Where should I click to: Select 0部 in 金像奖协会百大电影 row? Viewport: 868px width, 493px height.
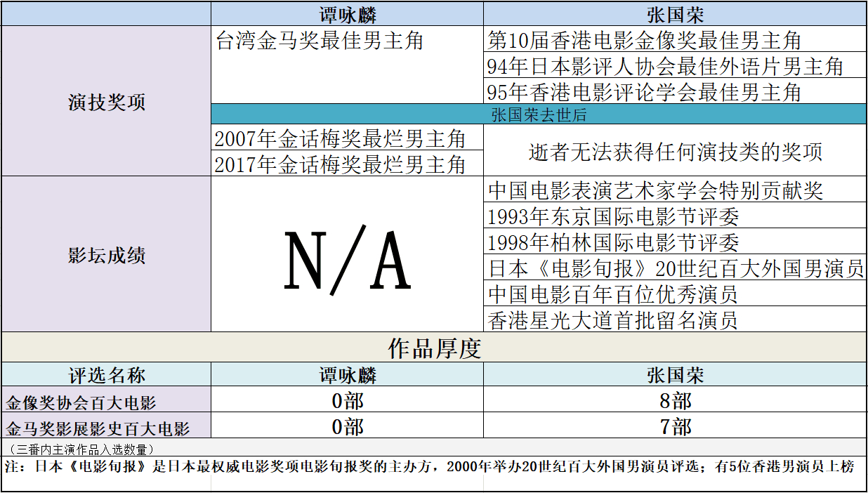348,400
